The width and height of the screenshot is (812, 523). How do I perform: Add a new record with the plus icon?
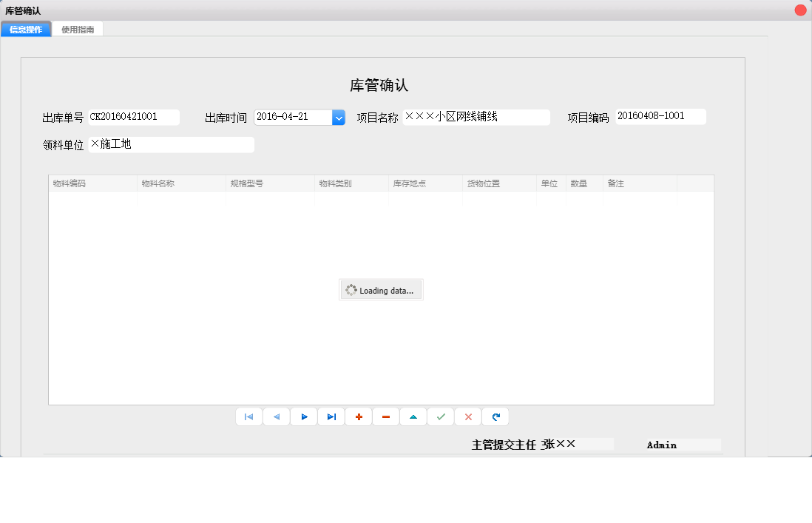tap(358, 416)
